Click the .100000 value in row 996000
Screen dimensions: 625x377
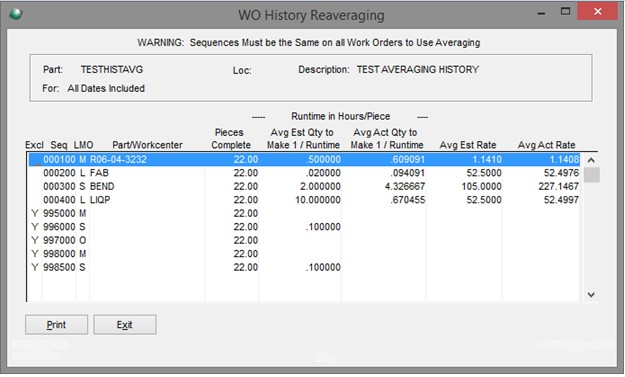coord(323,227)
